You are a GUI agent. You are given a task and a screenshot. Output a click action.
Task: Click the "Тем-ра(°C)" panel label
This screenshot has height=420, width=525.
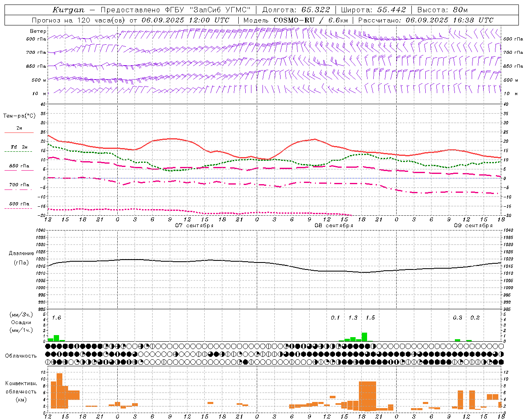coord(19,116)
